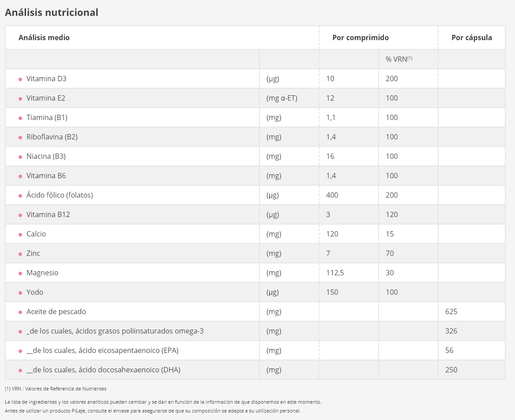Click the 'Por cápsula' column header
This screenshot has width=515, height=420.
(x=472, y=37)
